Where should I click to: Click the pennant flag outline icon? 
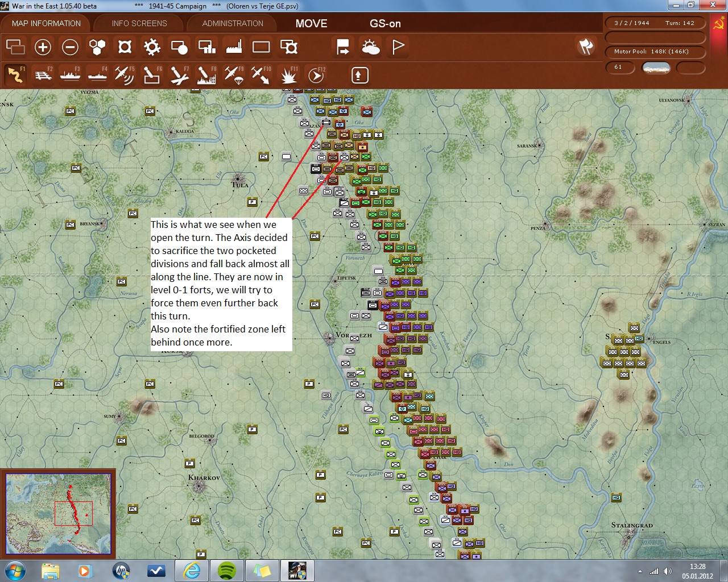coord(398,47)
